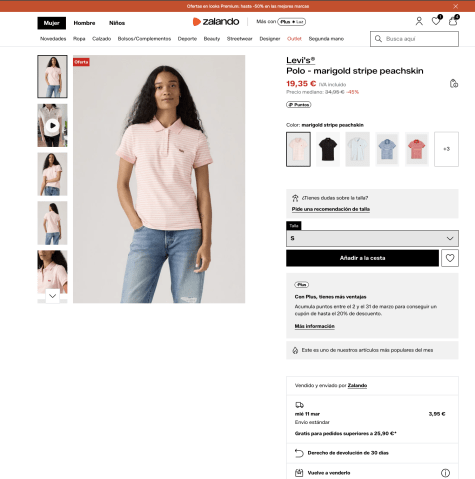Open the wishlist heart in header

tap(436, 21)
